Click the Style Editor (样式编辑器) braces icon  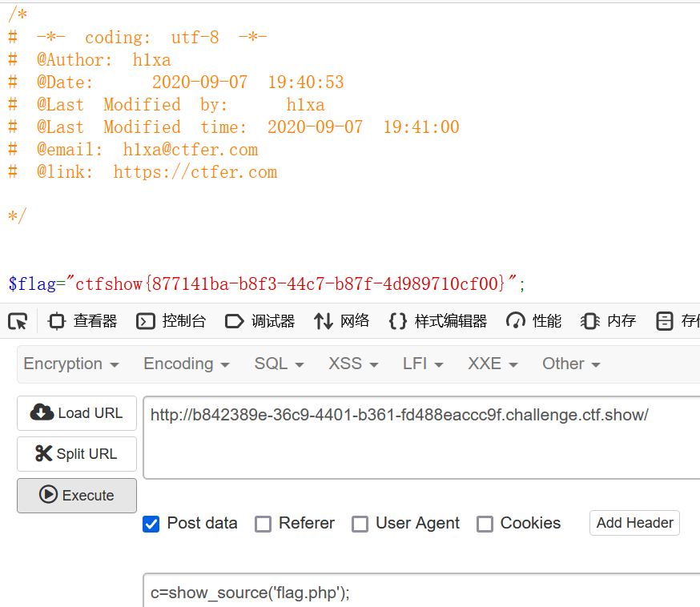pos(397,321)
